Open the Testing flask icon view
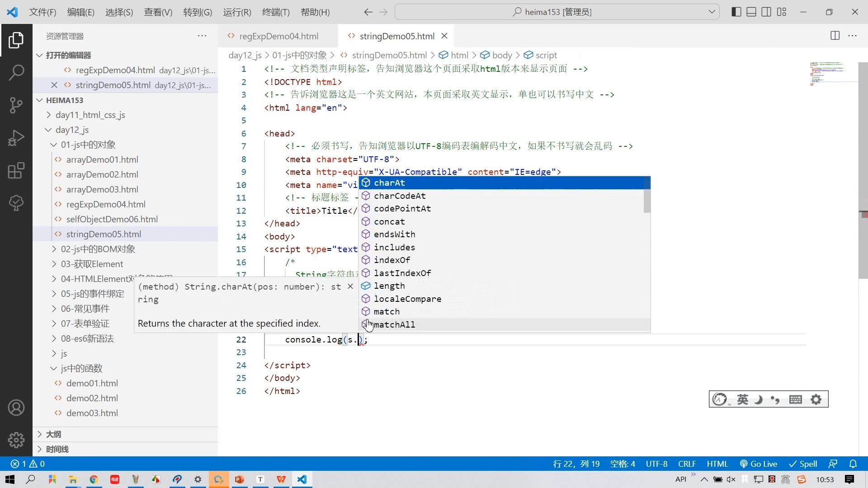This screenshot has width=868, height=488. (16, 203)
